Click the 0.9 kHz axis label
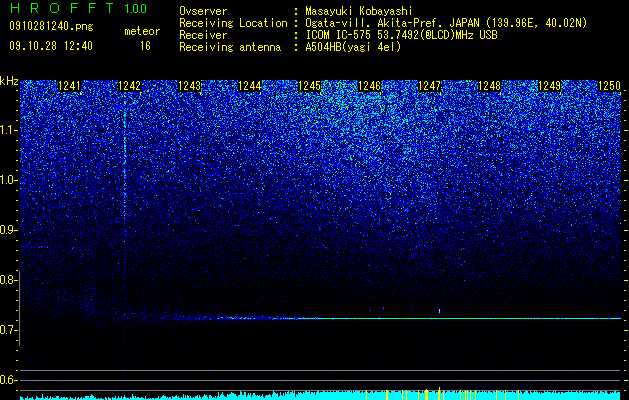This screenshot has height=400, width=629. coord(9,230)
